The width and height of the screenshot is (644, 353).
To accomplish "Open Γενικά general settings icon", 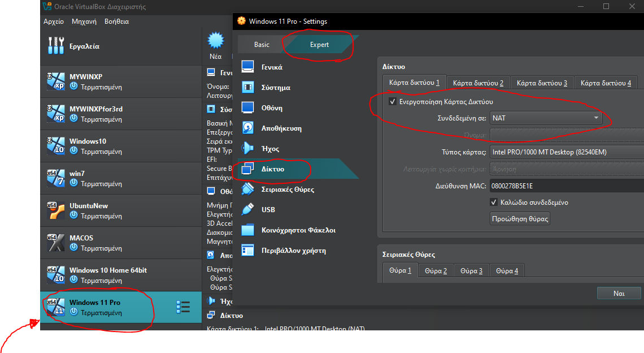I will pyautogui.click(x=247, y=67).
